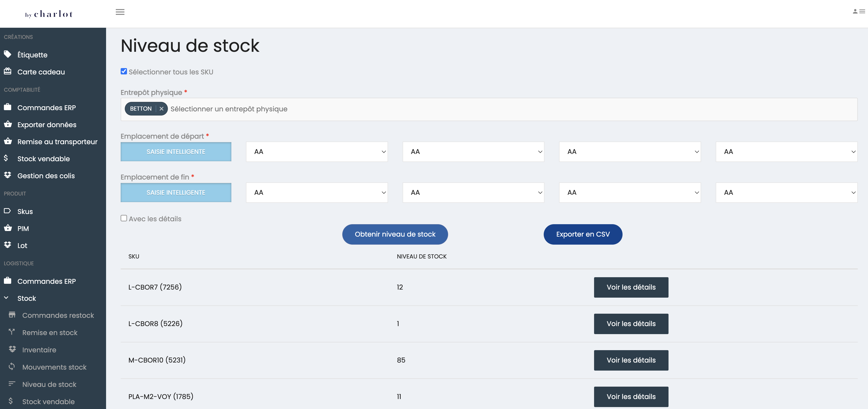Collapse the Stock section in the sidebar
The image size is (868, 409).
click(6, 298)
